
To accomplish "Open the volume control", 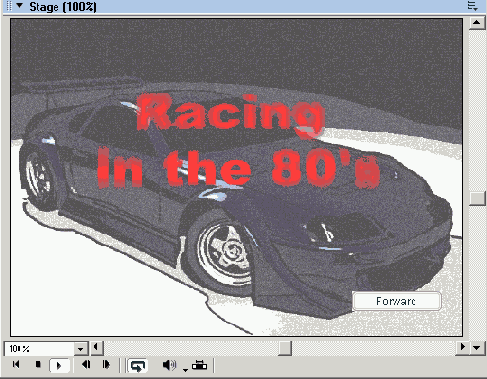I will click(x=169, y=365).
